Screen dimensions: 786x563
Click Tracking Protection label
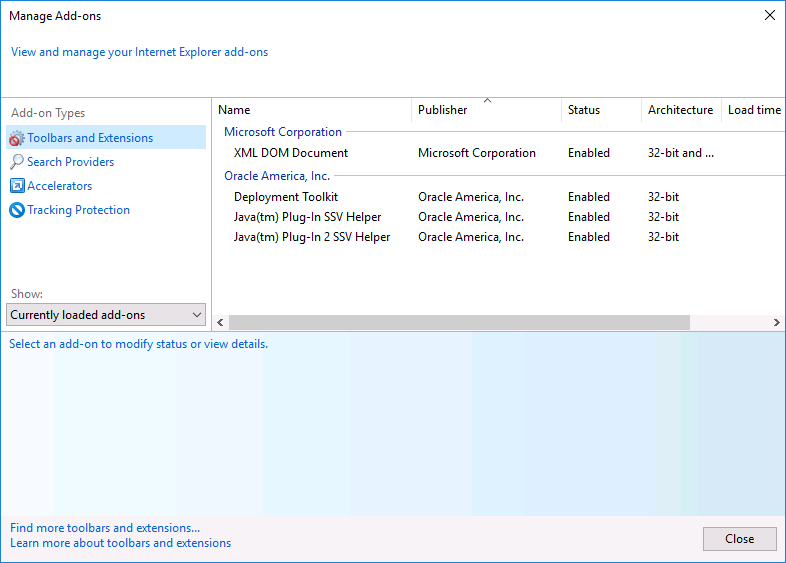[x=78, y=210]
